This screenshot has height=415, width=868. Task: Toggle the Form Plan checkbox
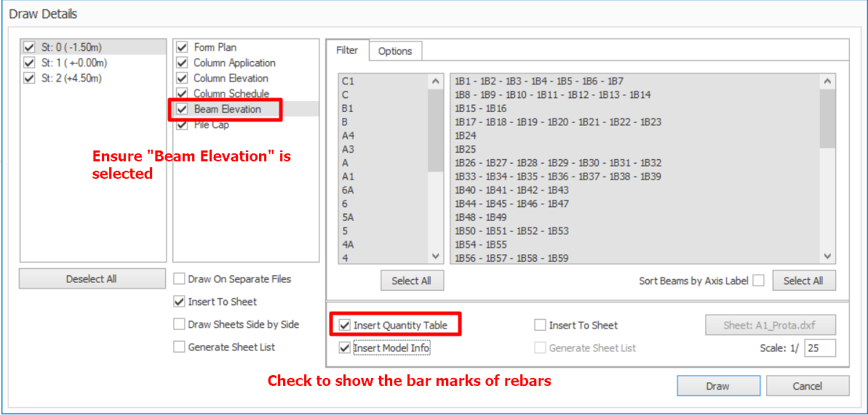(182, 47)
